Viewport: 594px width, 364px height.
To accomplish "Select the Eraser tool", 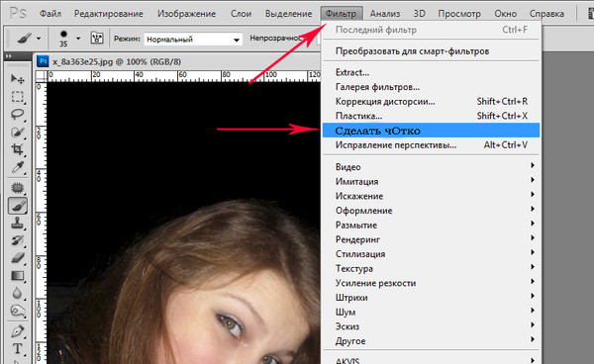I will tap(18, 258).
